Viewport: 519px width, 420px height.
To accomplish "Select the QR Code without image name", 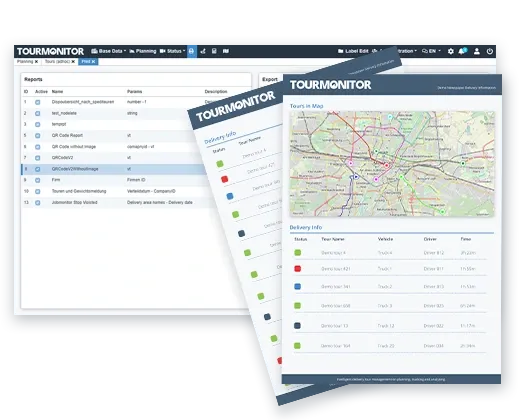I will (74, 147).
